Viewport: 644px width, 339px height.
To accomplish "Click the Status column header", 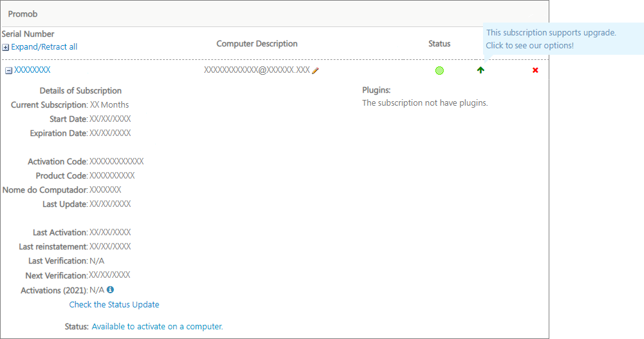I will pyautogui.click(x=439, y=44).
